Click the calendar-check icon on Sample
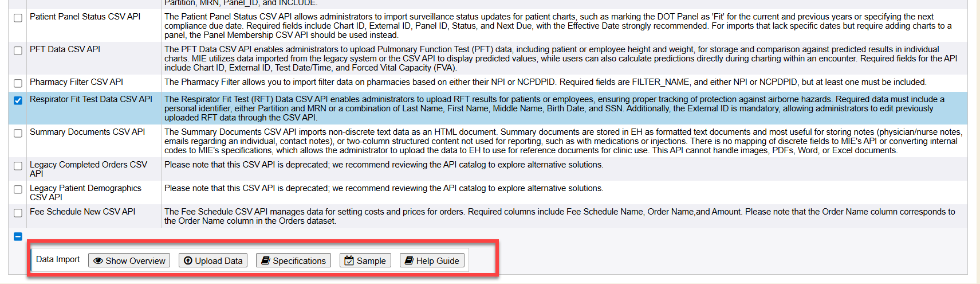 tap(349, 261)
